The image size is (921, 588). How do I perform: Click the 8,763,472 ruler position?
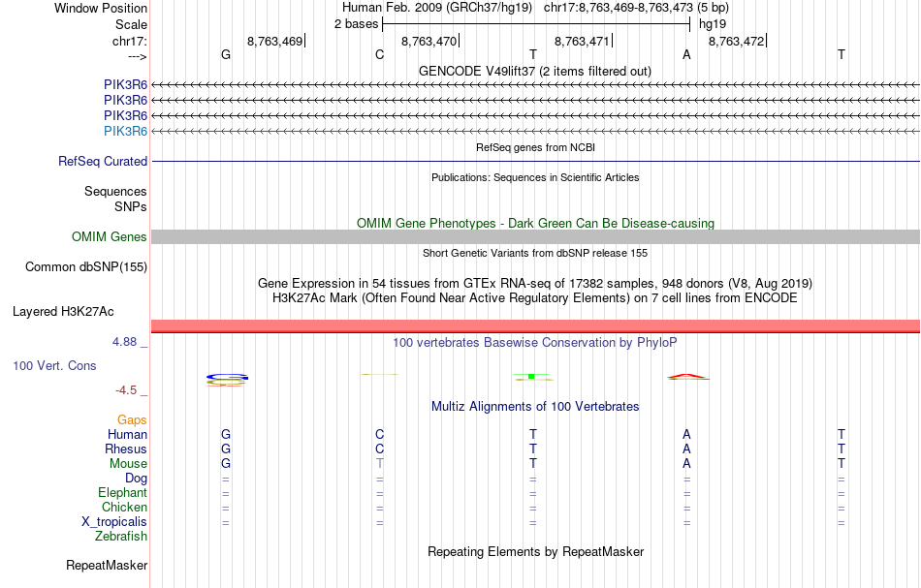737,41
